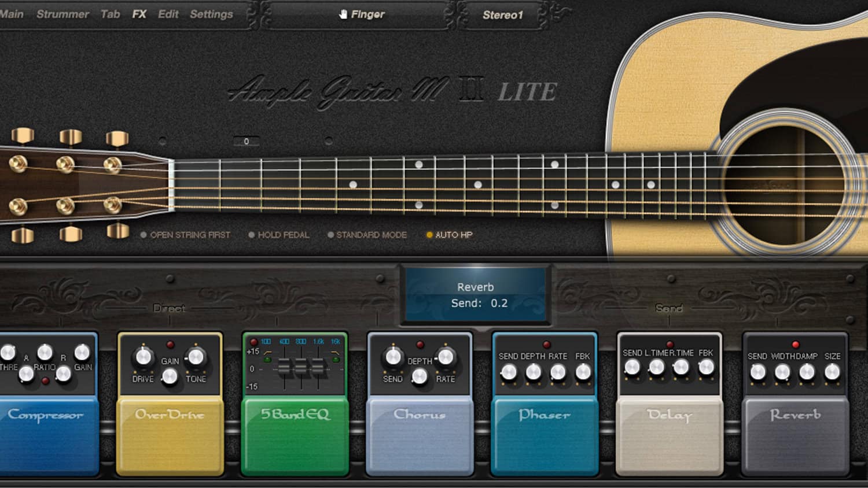Click the Reverb DAMP knob
Viewport: 868px width, 488px height.
click(x=807, y=372)
